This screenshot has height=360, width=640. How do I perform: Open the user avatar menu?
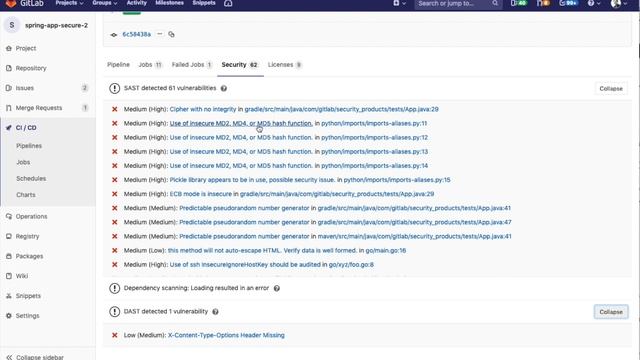click(618, 4)
